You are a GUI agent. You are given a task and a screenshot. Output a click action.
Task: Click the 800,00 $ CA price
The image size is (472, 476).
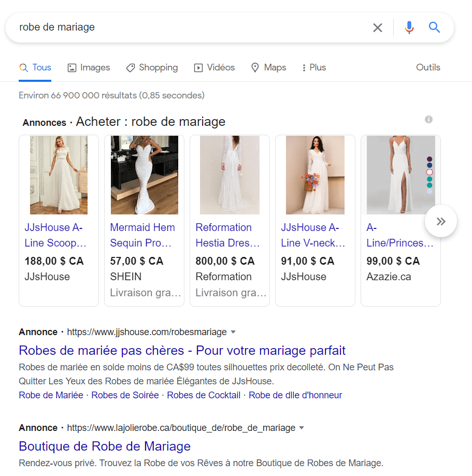[225, 261]
